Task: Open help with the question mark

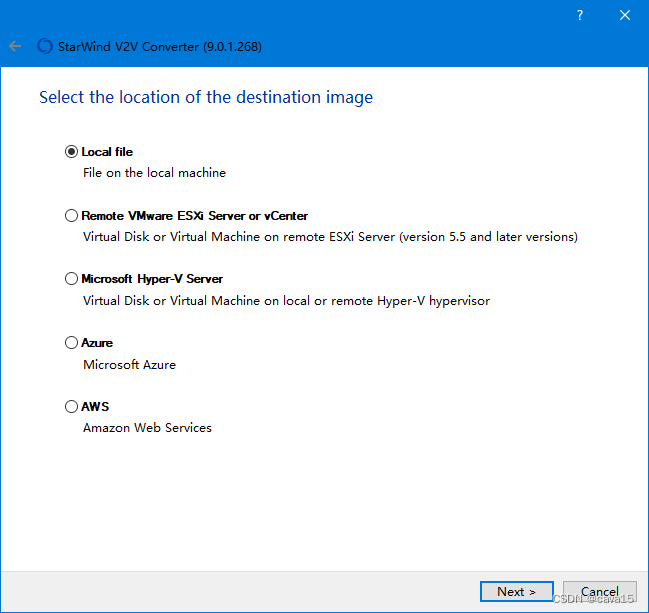Action: click(x=580, y=15)
